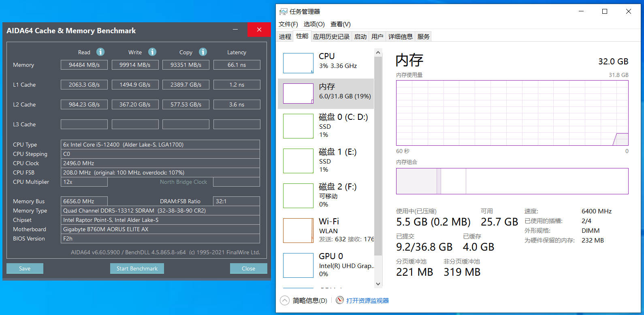Click memory composition bar (内存组合)
The image size is (644, 315).
click(x=512, y=181)
